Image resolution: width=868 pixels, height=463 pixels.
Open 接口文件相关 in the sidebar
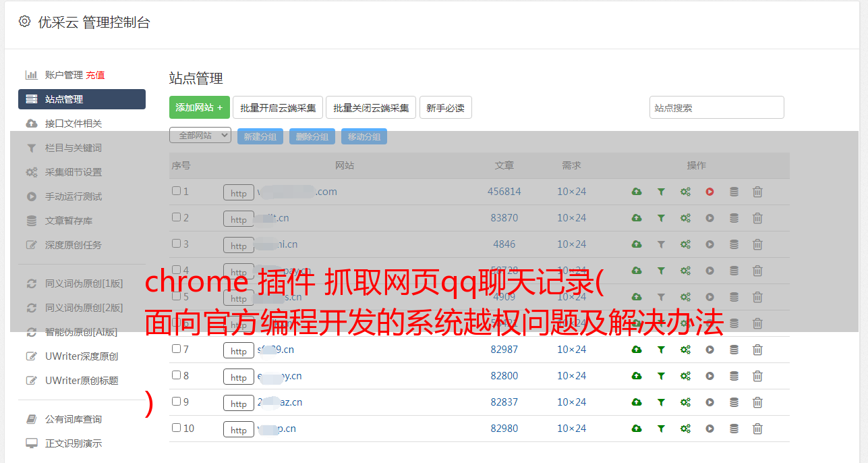[x=74, y=124]
